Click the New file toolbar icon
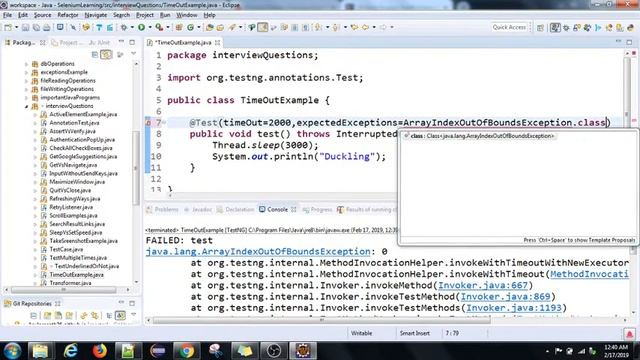This screenshot has width=640, height=360. [8, 27]
